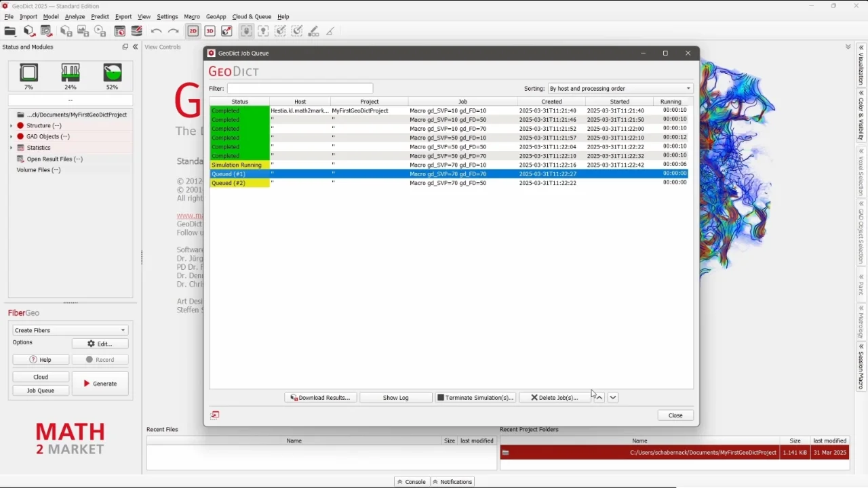This screenshot has width=868, height=488.
Task: Switch to 2D view mode
Action: [193, 31]
